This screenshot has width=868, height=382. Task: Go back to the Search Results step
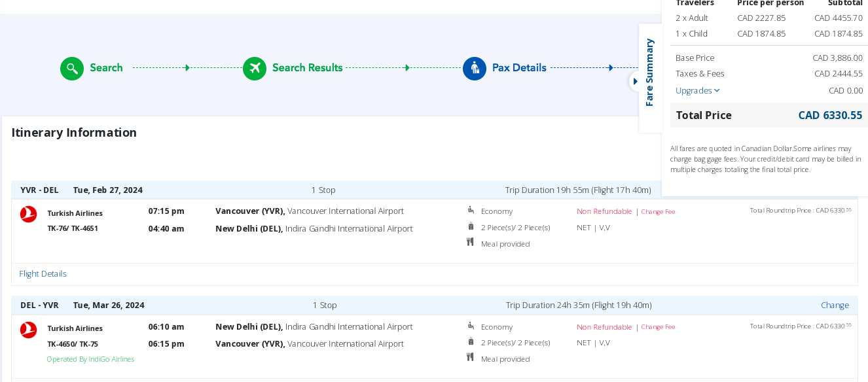pos(307,68)
